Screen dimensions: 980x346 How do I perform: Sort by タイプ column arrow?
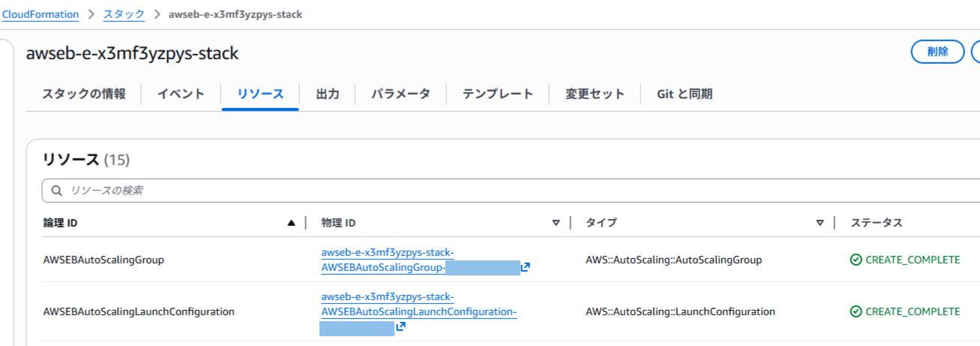click(x=821, y=223)
